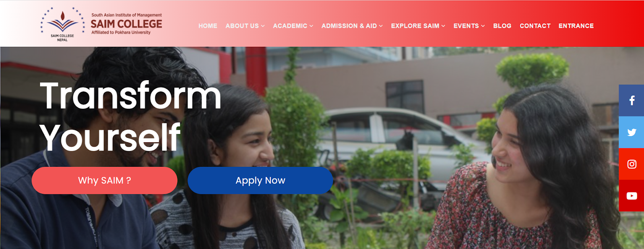Select the Admission & Aid menu label
Viewport: 644px width, 249px height.
point(349,26)
